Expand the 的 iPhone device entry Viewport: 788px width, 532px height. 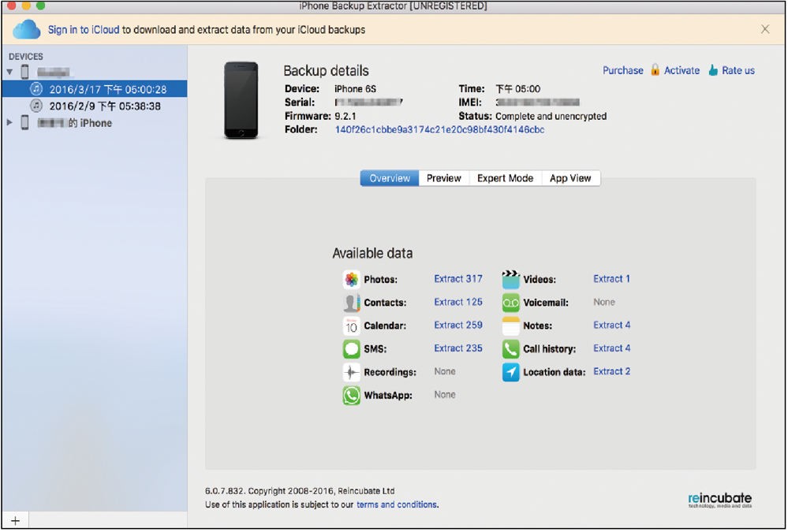point(9,122)
